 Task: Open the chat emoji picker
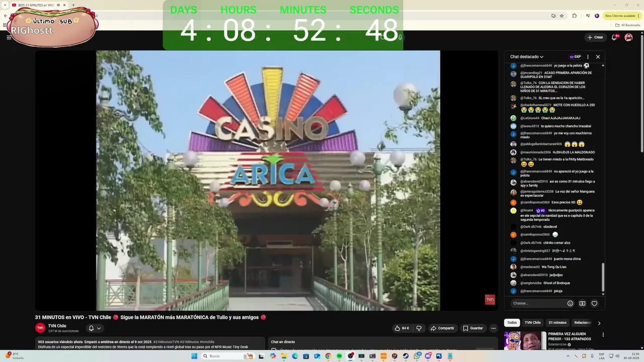point(570,303)
